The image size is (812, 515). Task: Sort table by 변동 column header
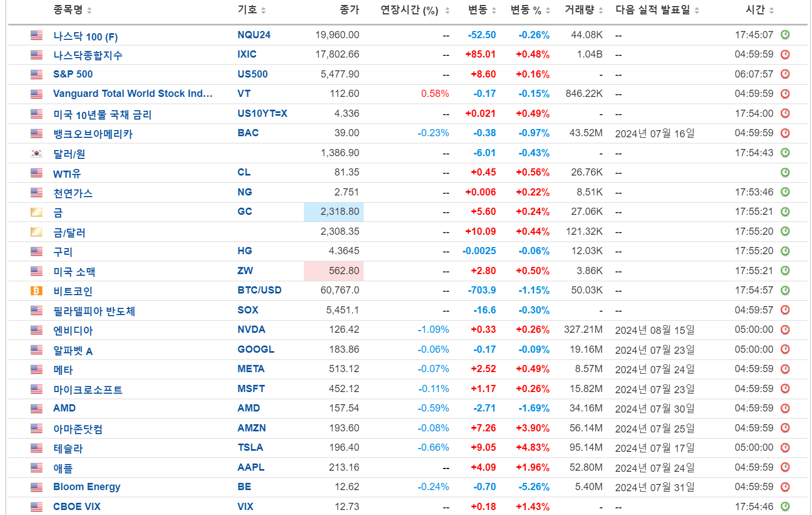(482, 10)
